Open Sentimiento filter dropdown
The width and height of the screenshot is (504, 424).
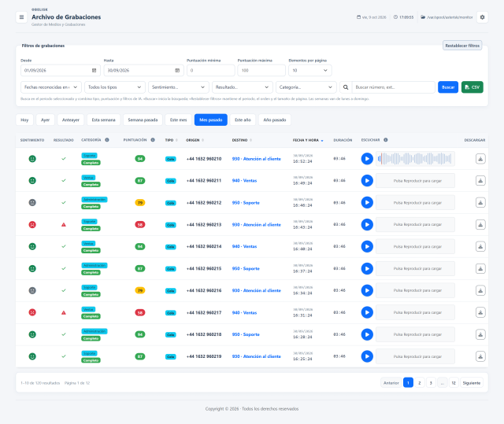point(179,87)
